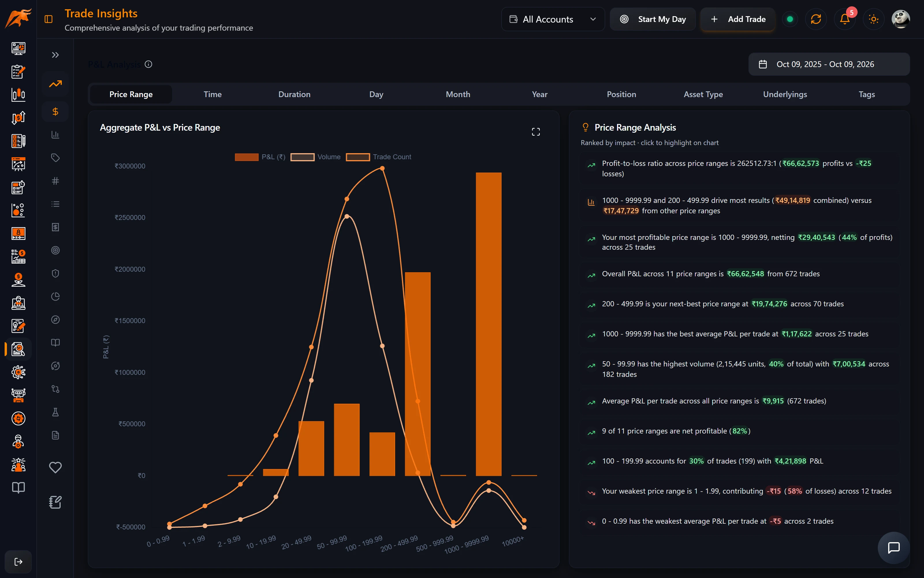Image resolution: width=924 pixels, height=578 pixels.
Task: Switch to the Time tab
Action: (x=213, y=95)
